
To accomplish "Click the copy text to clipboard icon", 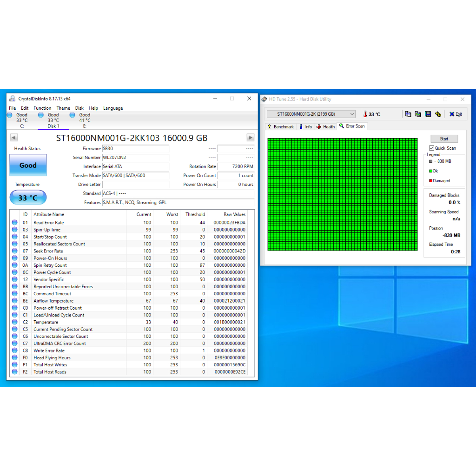I will point(408,114).
